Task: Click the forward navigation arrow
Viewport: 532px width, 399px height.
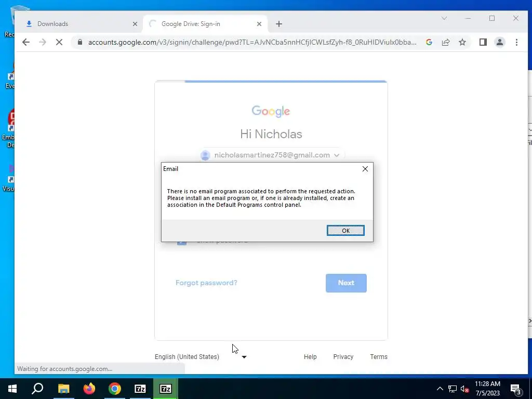Action: (x=43, y=42)
